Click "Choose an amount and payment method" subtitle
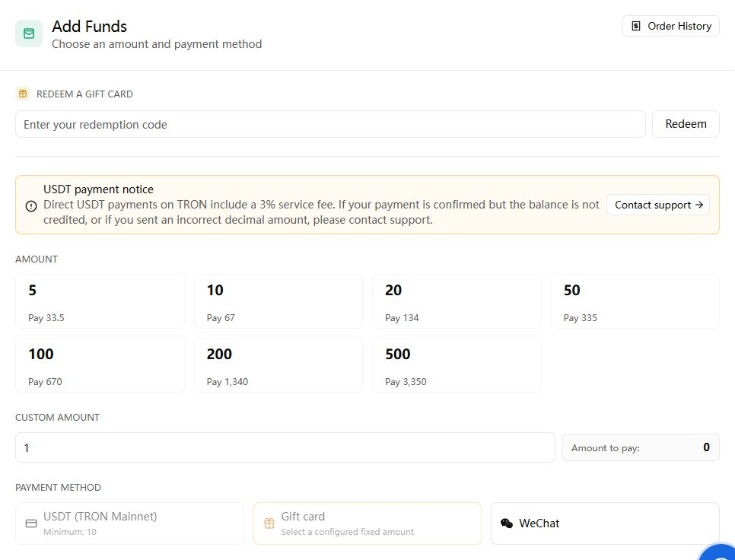Viewport: 735px width, 560px height. coord(157,44)
